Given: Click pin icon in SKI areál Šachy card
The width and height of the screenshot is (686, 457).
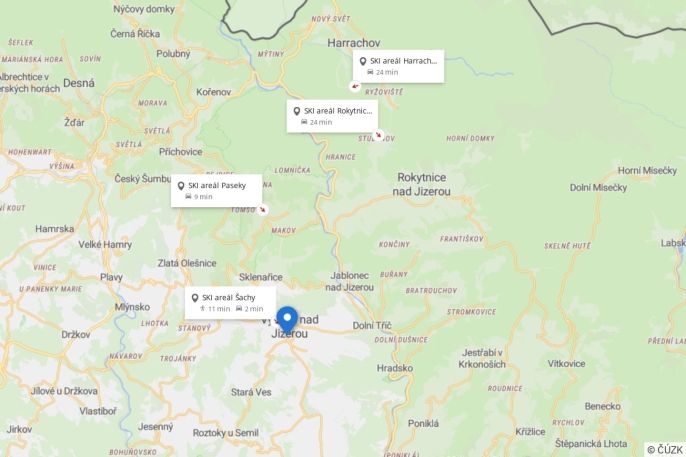Looking at the screenshot, I should [195, 298].
